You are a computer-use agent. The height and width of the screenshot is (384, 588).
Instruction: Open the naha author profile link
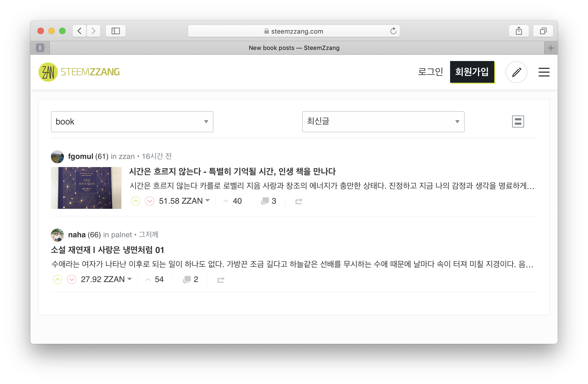coord(77,235)
